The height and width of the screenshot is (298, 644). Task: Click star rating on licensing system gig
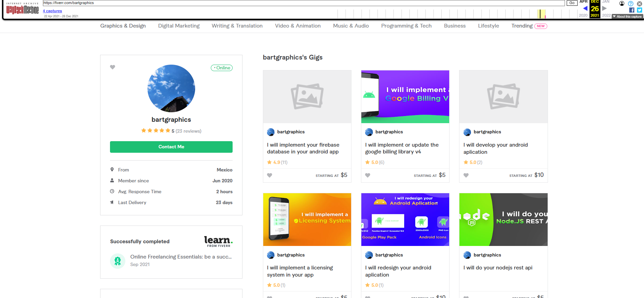tap(276, 285)
